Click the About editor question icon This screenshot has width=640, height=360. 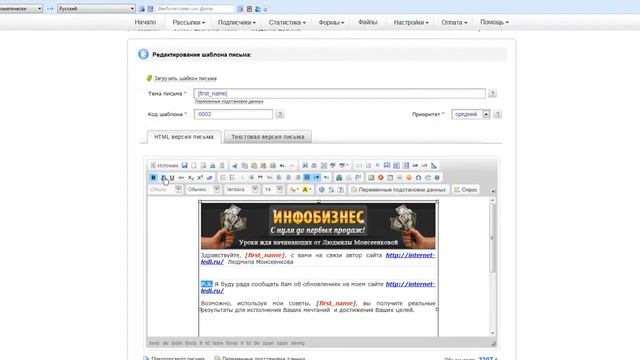click(x=340, y=190)
